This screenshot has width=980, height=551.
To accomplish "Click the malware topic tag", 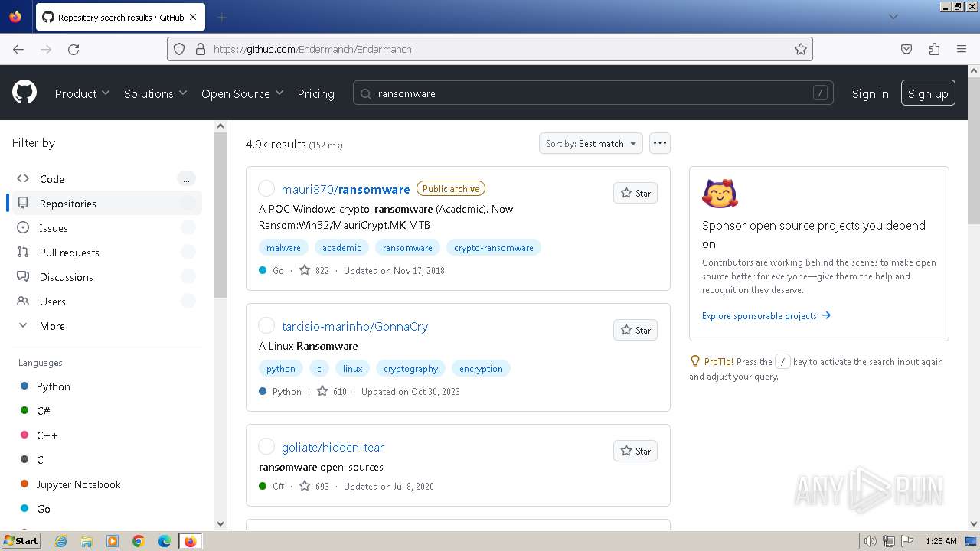I will tap(283, 247).
